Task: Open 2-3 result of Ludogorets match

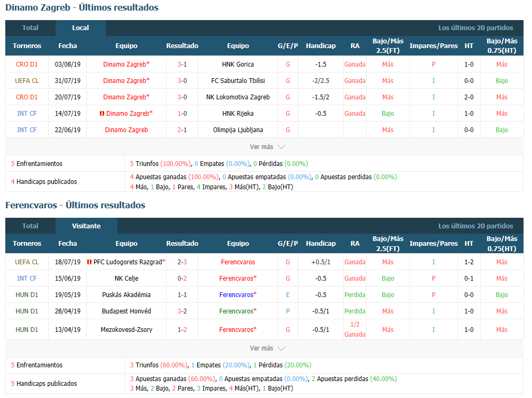Action: (182, 262)
